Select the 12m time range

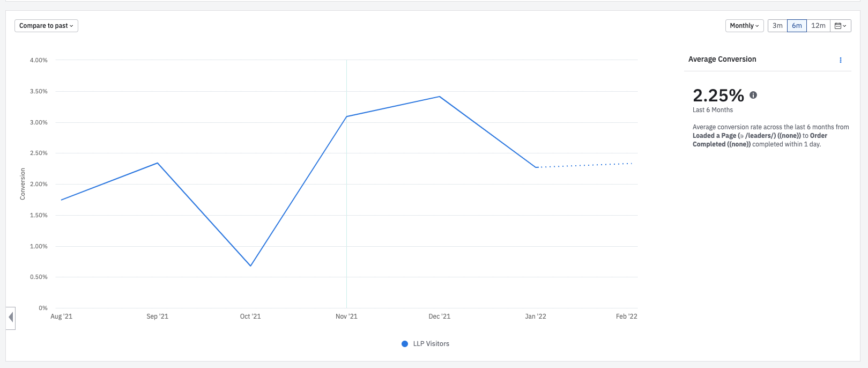(x=818, y=26)
